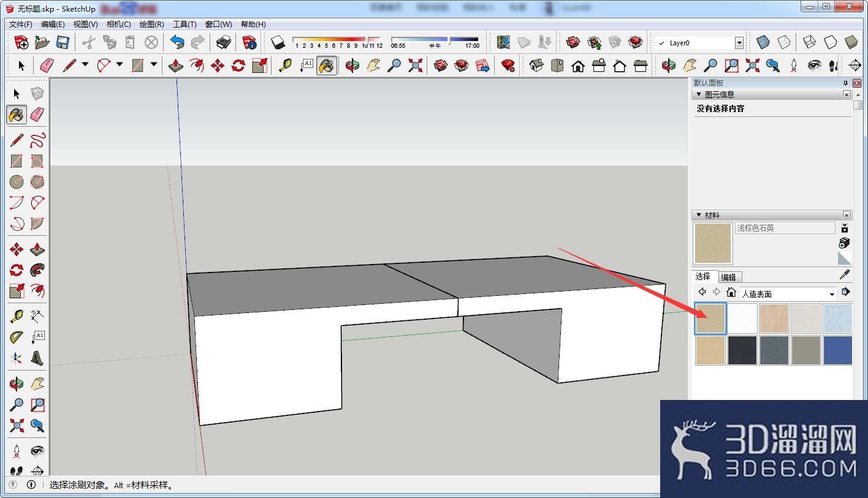Viewport: 868px width, 498px height.
Task: Click the Save floppy disk icon
Action: click(63, 42)
